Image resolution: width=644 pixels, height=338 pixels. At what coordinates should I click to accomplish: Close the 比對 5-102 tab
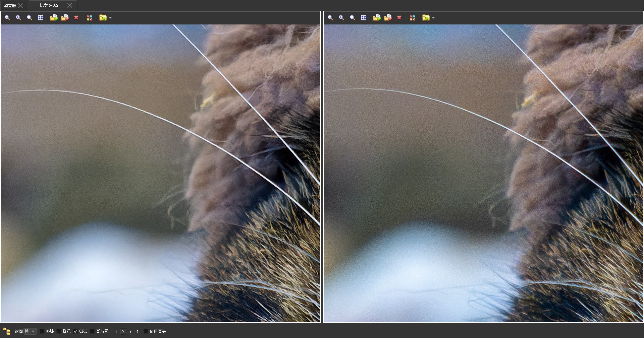70,5
